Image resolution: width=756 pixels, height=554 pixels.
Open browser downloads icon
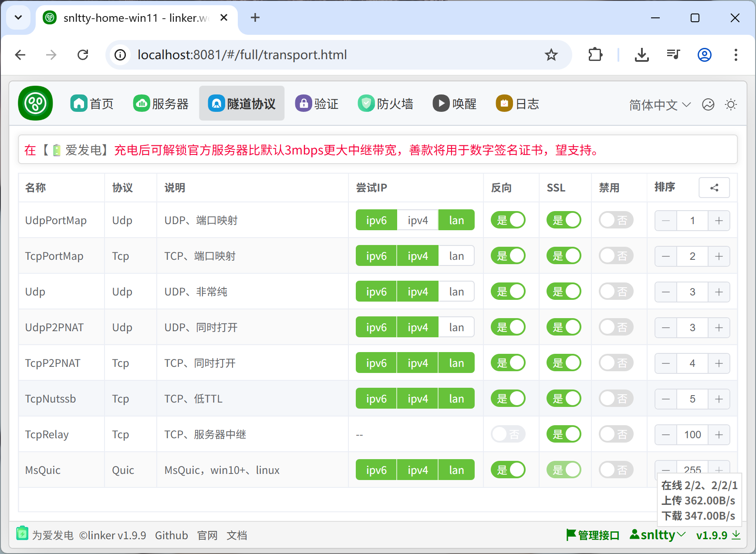pyautogui.click(x=641, y=55)
